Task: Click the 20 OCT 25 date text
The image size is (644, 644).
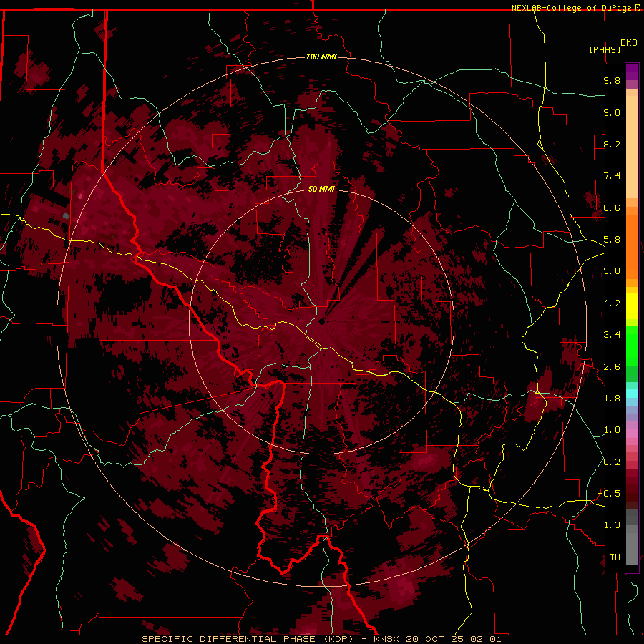Action: [x=436, y=639]
